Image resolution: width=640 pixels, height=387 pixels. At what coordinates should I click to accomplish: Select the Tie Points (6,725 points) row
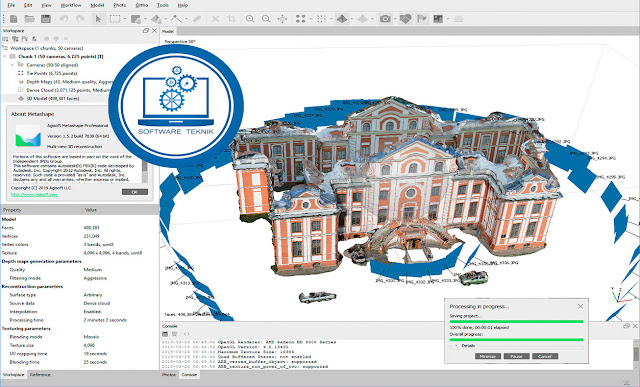pyautogui.click(x=52, y=73)
